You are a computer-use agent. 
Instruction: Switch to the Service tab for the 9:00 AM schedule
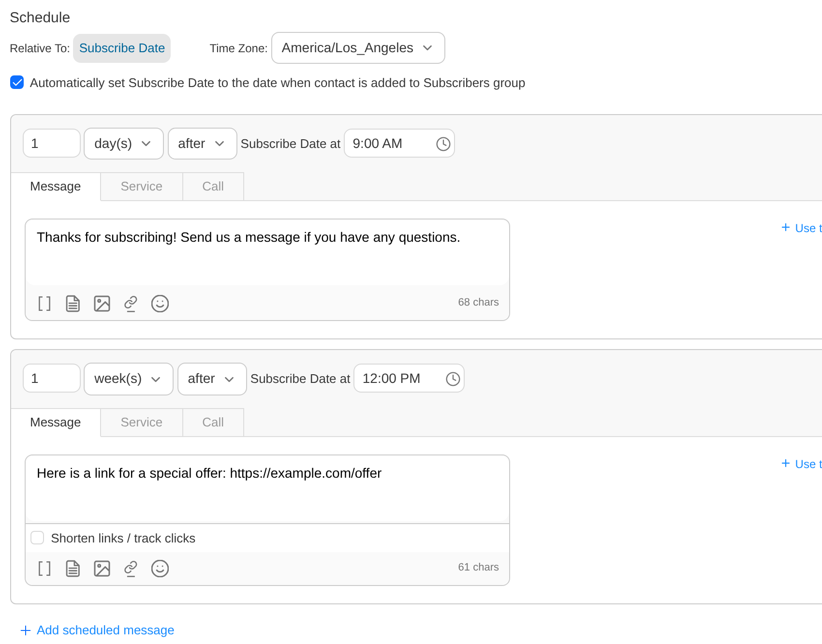pos(142,187)
